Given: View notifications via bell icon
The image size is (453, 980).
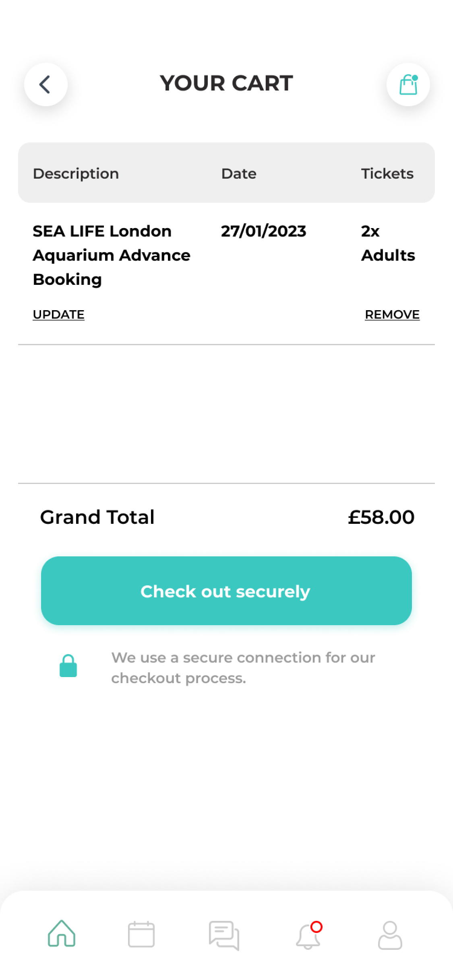Looking at the screenshot, I should point(309,935).
